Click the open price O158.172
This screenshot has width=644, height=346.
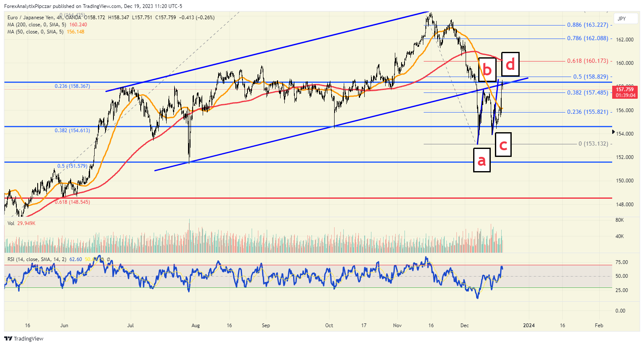pyautogui.click(x=95, y=18)
